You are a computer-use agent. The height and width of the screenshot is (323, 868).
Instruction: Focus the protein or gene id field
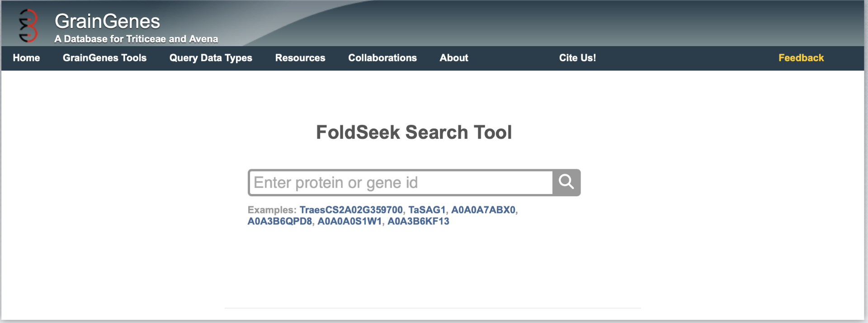tap(401, 183)
